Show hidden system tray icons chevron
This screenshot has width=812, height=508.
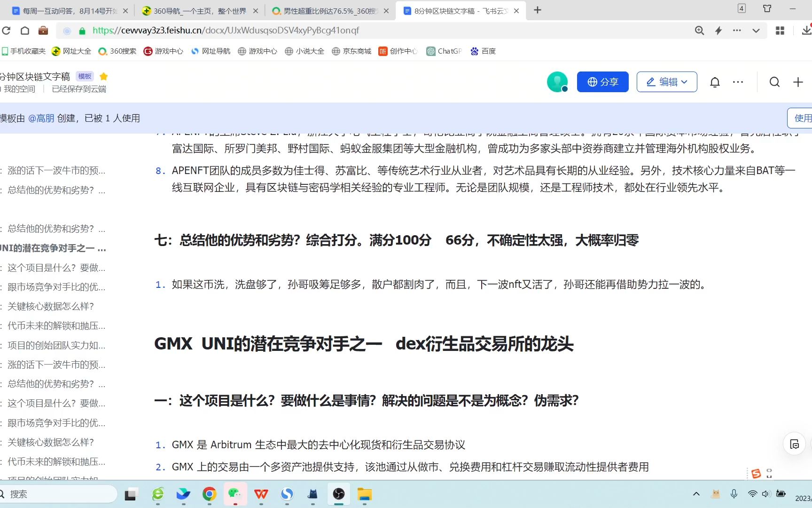(x=696, y=494)
